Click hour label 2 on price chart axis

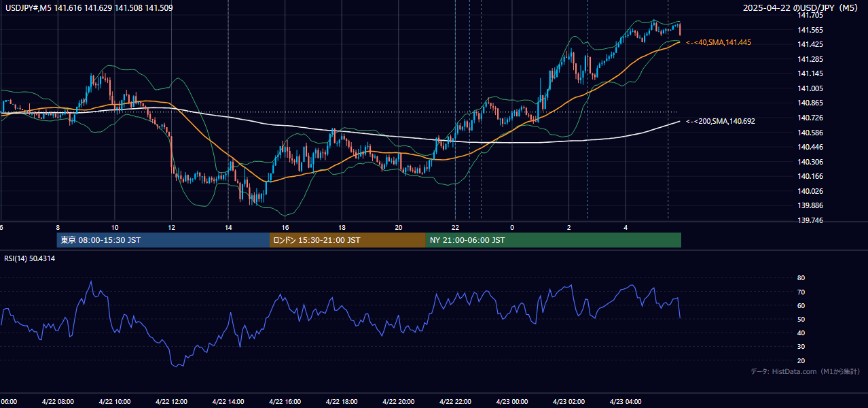569,227
